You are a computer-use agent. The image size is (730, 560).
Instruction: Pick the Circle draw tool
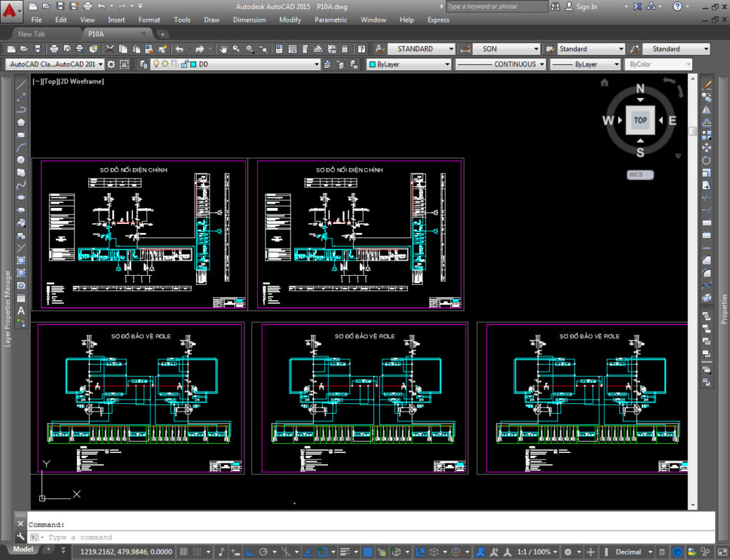coord(21,160)
